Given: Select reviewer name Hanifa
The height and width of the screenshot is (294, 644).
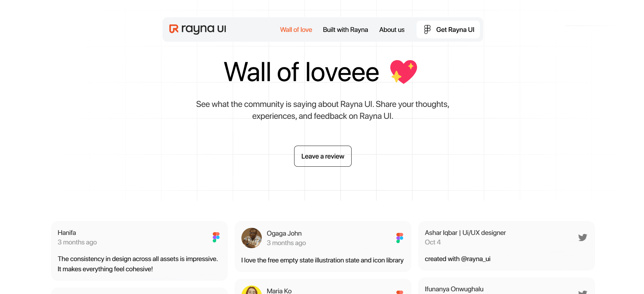Looking at the screenshot, I should click(x=67, y=233).
